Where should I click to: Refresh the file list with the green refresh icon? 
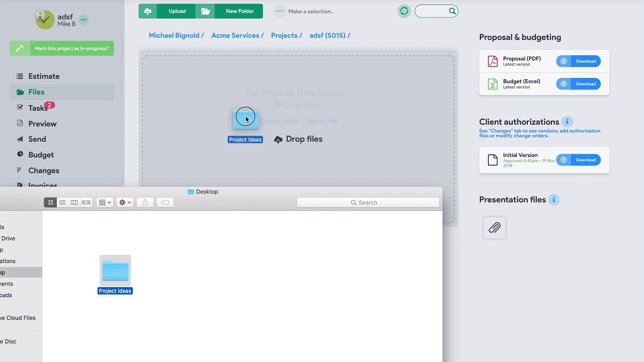[404, 11]
